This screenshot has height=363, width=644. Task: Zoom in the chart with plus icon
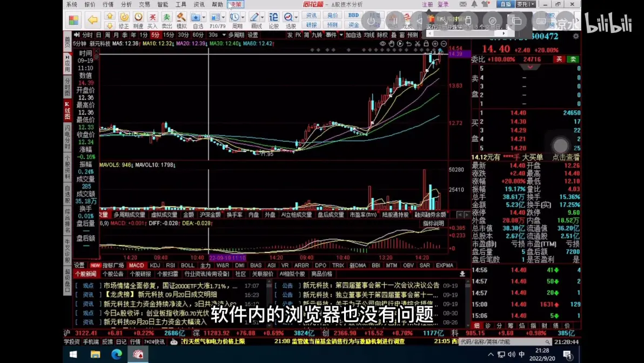pos(435,44)
